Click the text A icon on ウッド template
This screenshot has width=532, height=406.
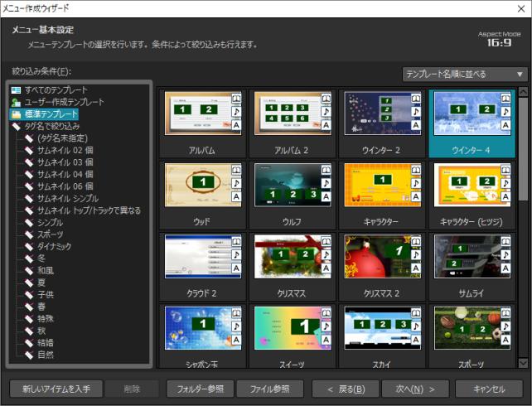click(x=236, y=198)
